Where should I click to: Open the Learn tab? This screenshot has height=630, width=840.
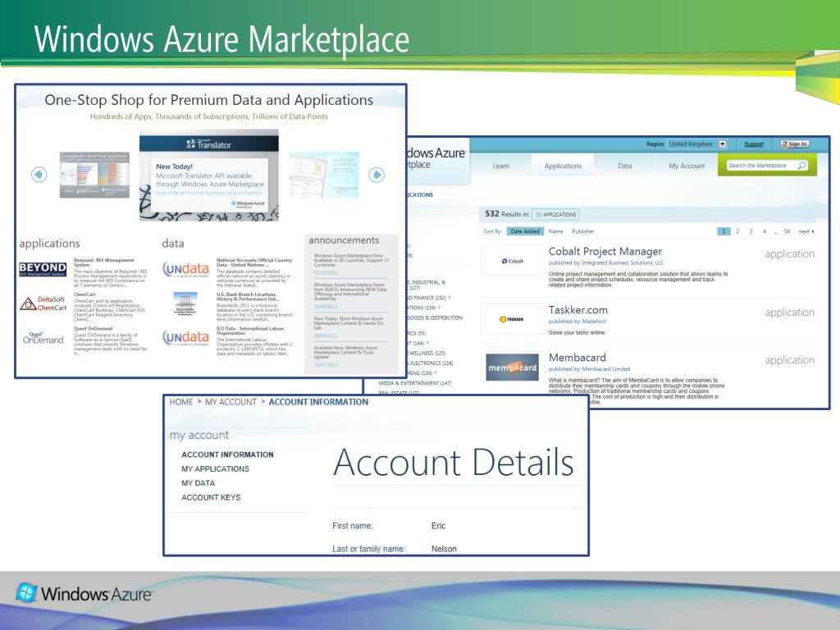click(501, 166)
